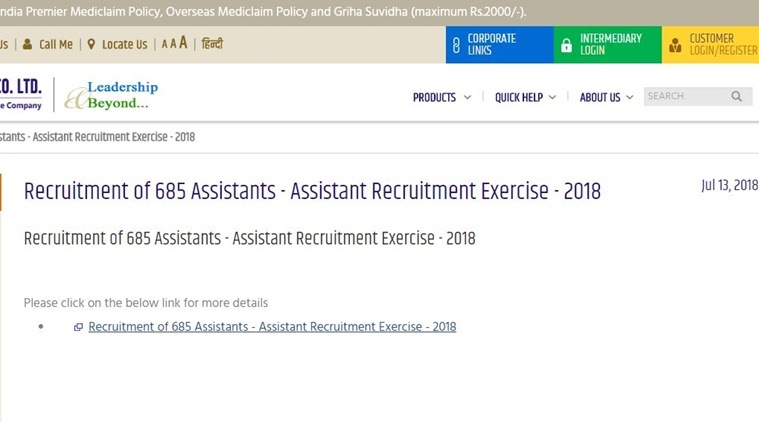The height and width of the screenshot is (422, 759).
Task: Open the Locate Us link
Action: point(124,45)
